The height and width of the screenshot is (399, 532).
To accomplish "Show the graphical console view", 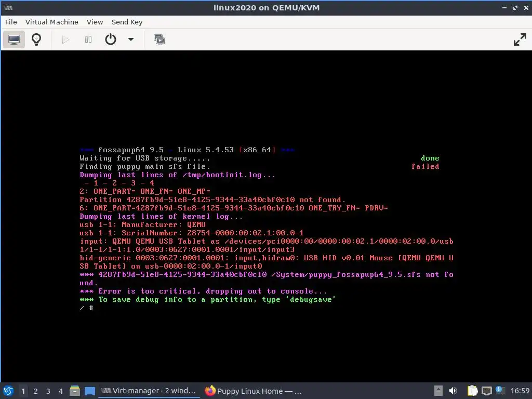I will tap(14, 39).
